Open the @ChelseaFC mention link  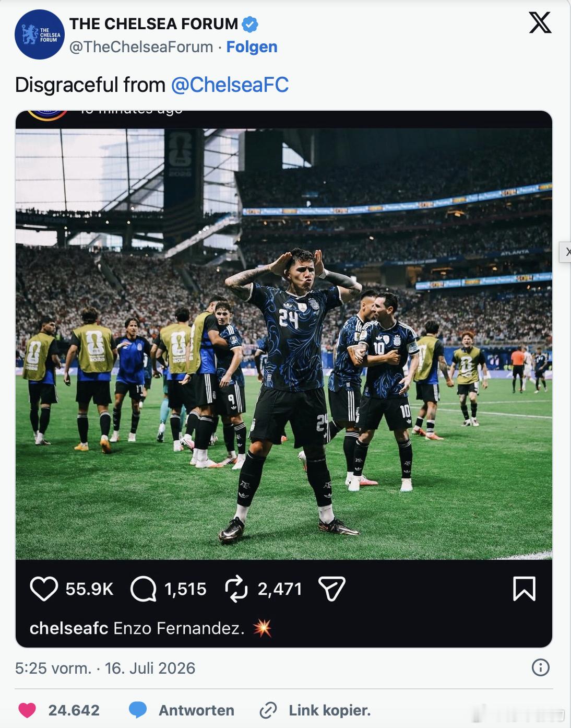(x=230, y=85)
